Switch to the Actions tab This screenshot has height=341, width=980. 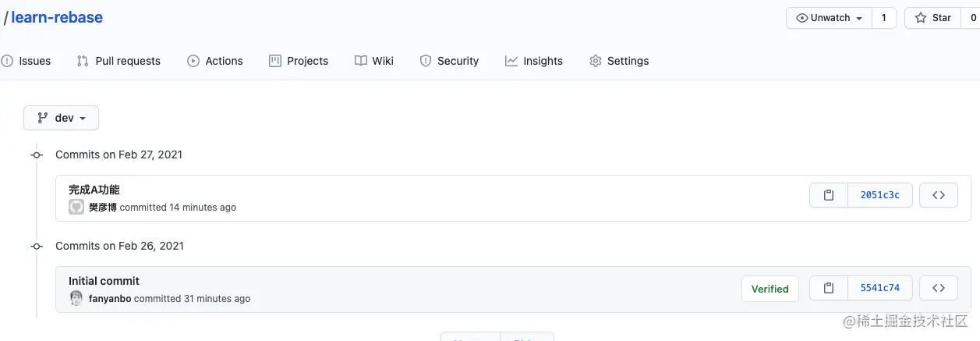point(215,61)
